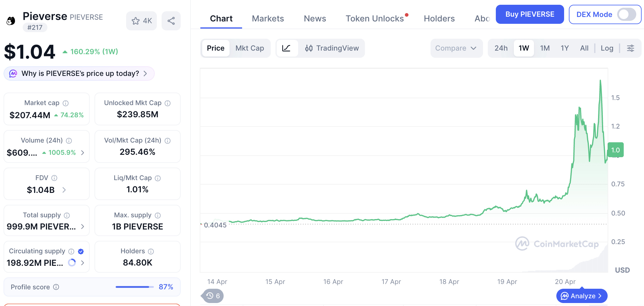Select Mkt Cap chart view

click(x=250, y=48)
